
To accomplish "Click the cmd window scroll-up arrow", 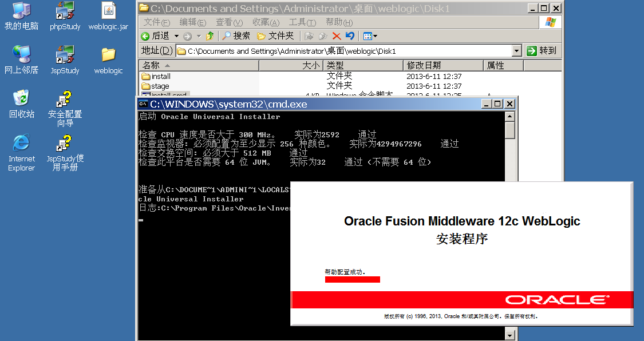I will pyautogui.click(x=509, y=117).
